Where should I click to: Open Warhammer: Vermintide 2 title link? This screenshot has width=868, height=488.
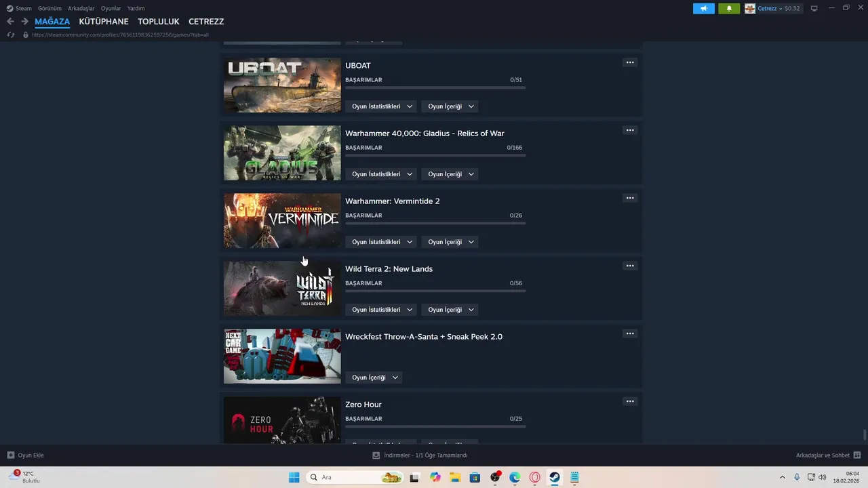point(393,201)
